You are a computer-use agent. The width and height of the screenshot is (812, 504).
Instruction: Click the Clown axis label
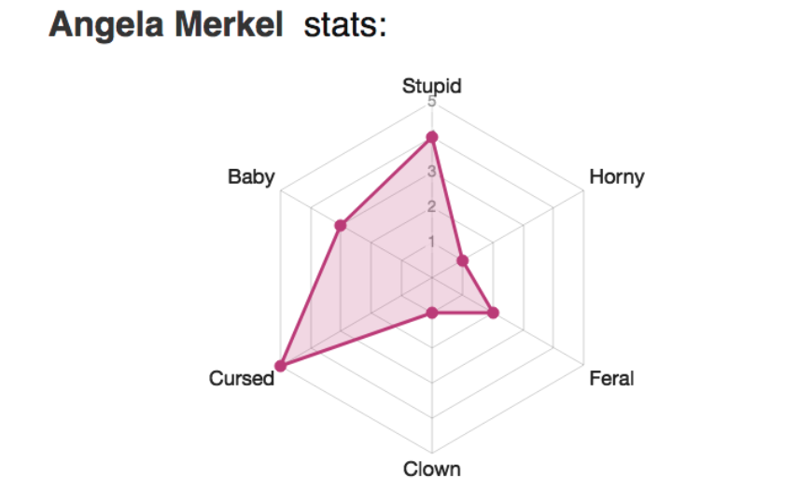click(x=432, y=469)
